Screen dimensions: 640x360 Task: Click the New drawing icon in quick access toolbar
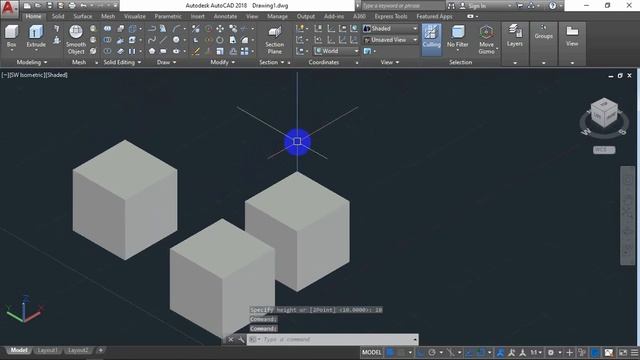(x=27, y=6)
